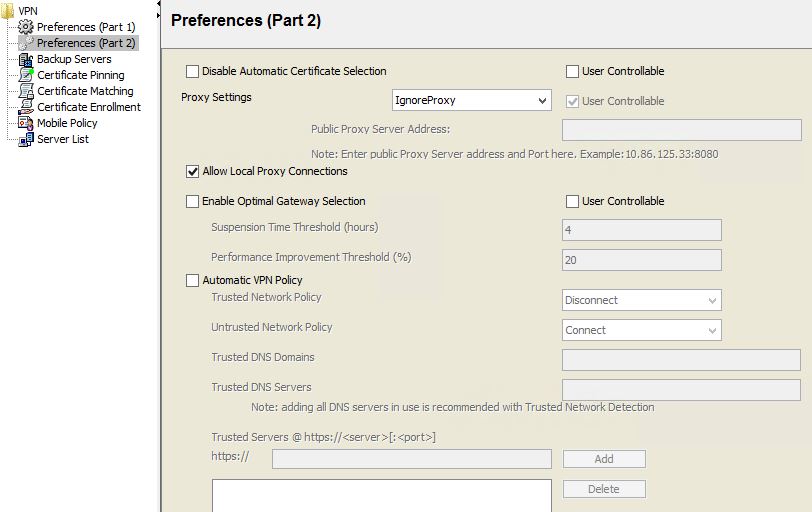Open the Proxy Settings IgnoreProxy dropdown

point(471,100)
